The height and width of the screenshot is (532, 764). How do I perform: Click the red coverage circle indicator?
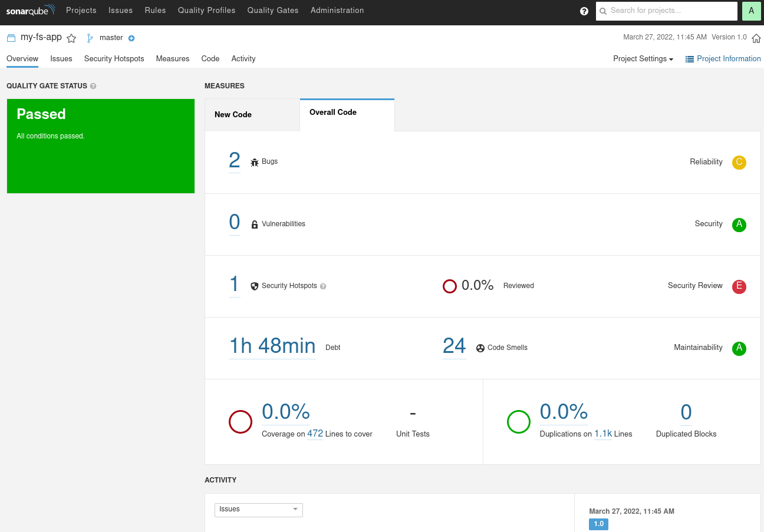tap(241, 422)
